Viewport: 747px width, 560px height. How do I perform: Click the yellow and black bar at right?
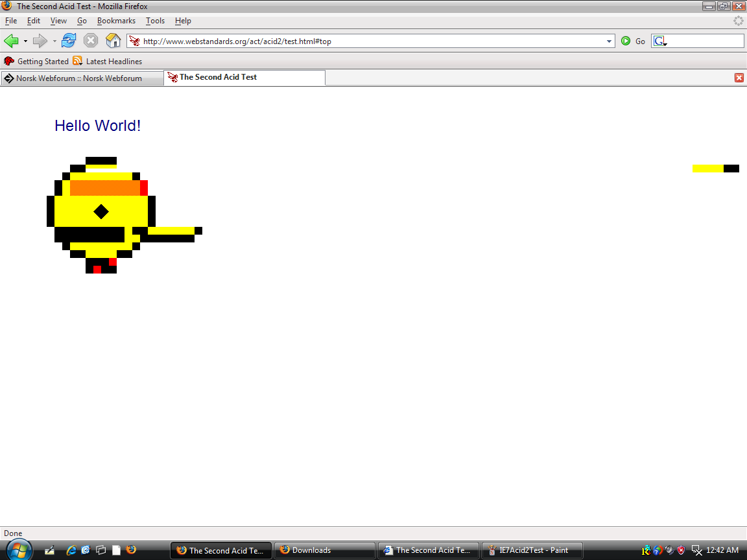pyautogui.click(x=716, y=168)
